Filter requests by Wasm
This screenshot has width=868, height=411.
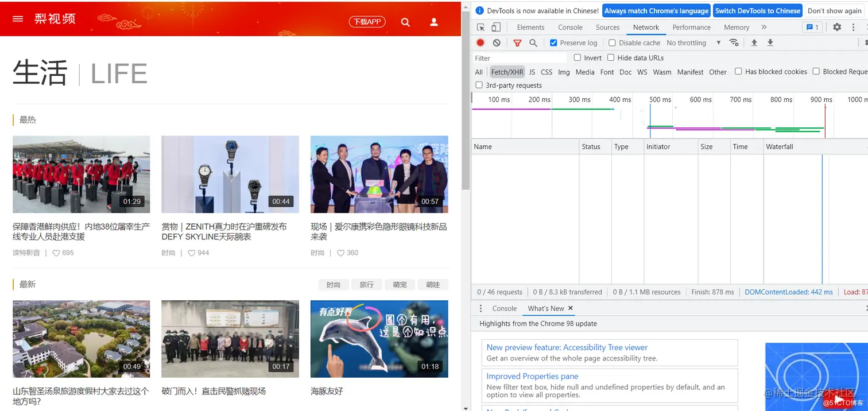[662, 72]
